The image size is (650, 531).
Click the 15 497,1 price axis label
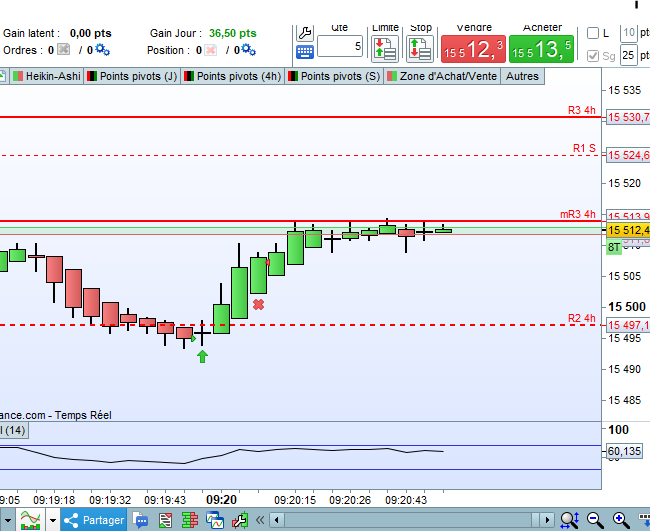pos(628,325)
